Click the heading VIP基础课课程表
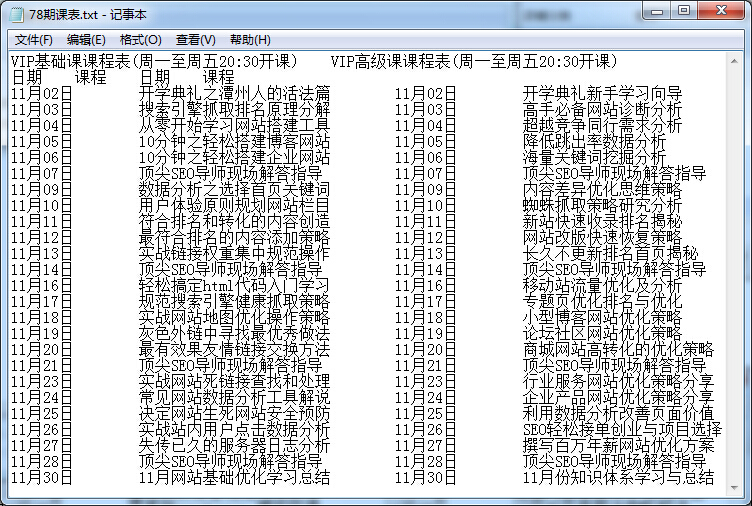 (x=71, y=61)
